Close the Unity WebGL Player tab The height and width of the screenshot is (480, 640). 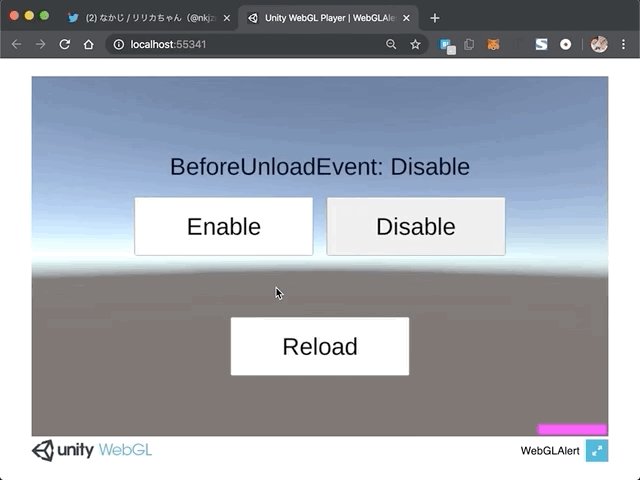click(406, 18)
